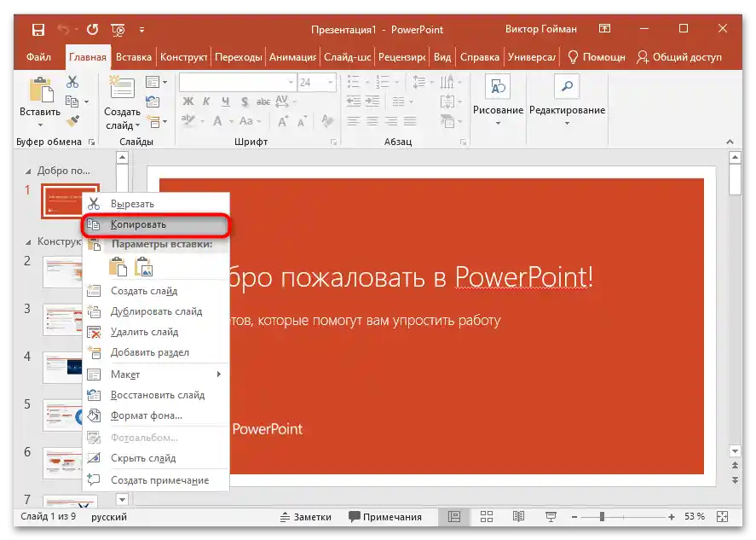756x540 pixels.
Task: Click zoom slider handle
Action: click(x=602, y=517)
